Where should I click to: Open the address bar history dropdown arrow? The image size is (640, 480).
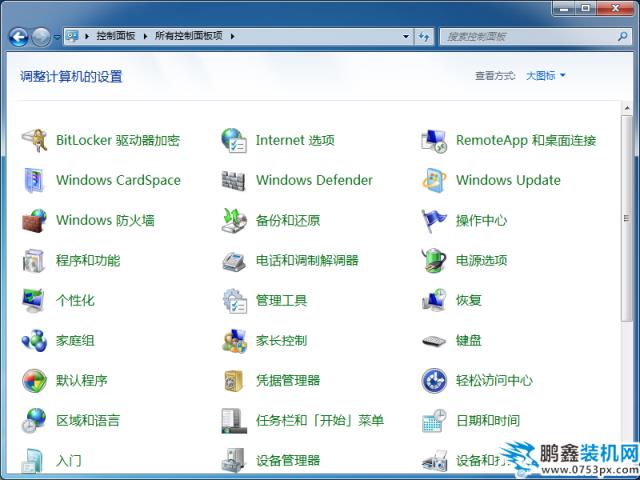tap(406, 36)
